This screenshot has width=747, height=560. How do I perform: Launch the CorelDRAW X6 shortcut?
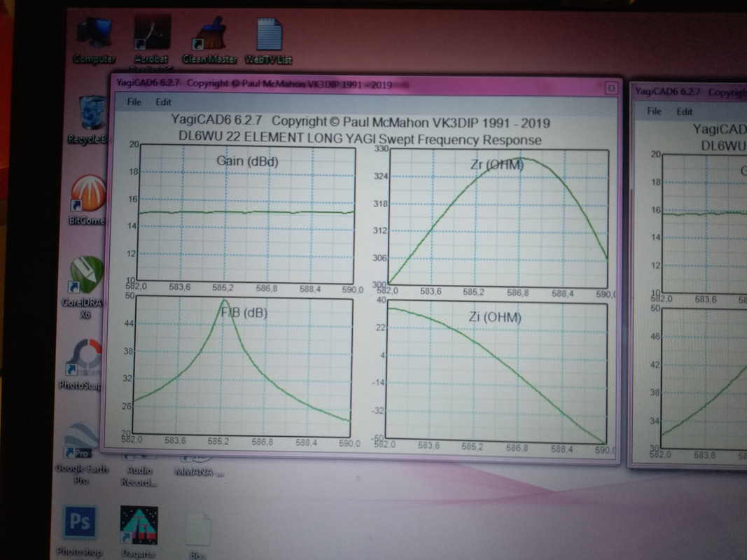[85, 287]
